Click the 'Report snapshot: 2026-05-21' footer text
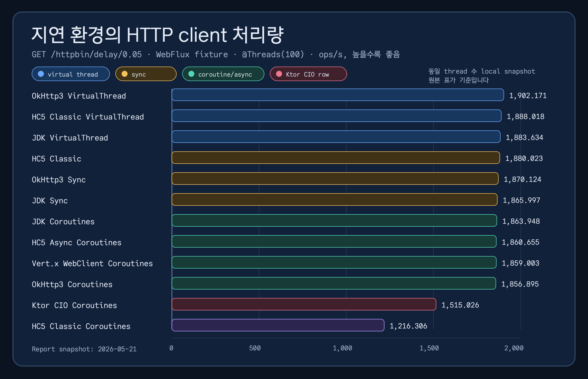The height and width of the screenshot is (379, 588). 84,349
